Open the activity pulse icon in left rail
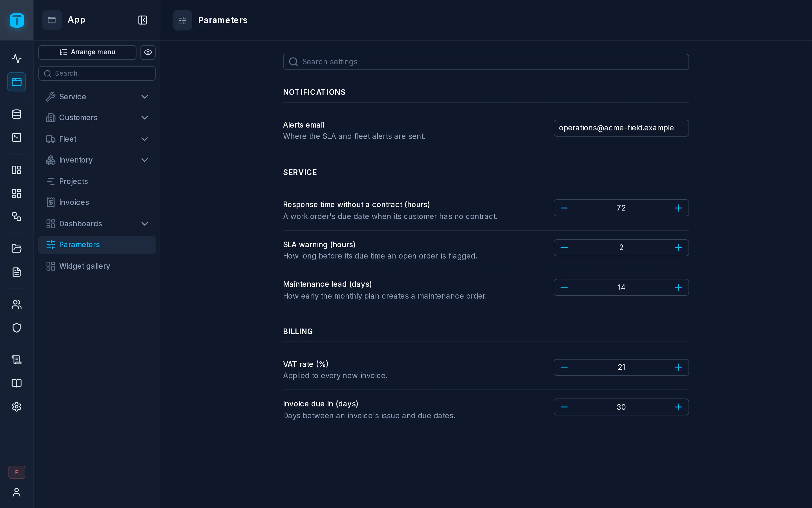The height and width of the screenshot is (508, 812). [16, 59]
